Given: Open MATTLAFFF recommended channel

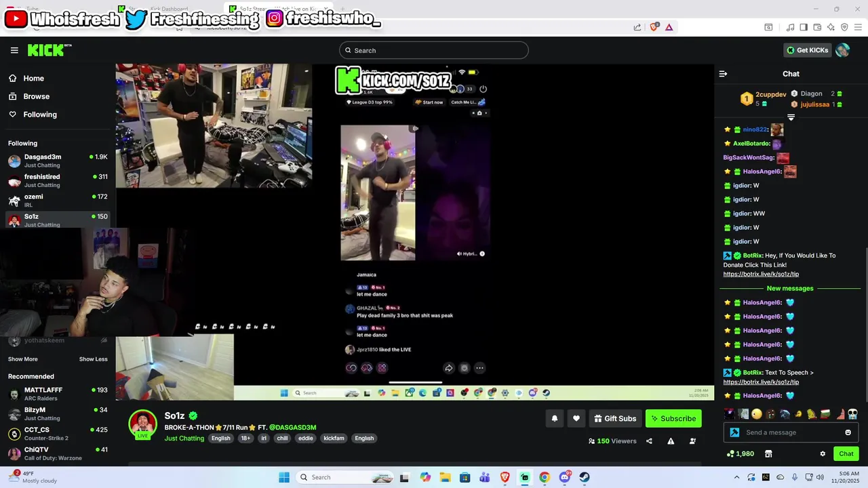Looking at the screenshot, I should [x=58, y=394].
